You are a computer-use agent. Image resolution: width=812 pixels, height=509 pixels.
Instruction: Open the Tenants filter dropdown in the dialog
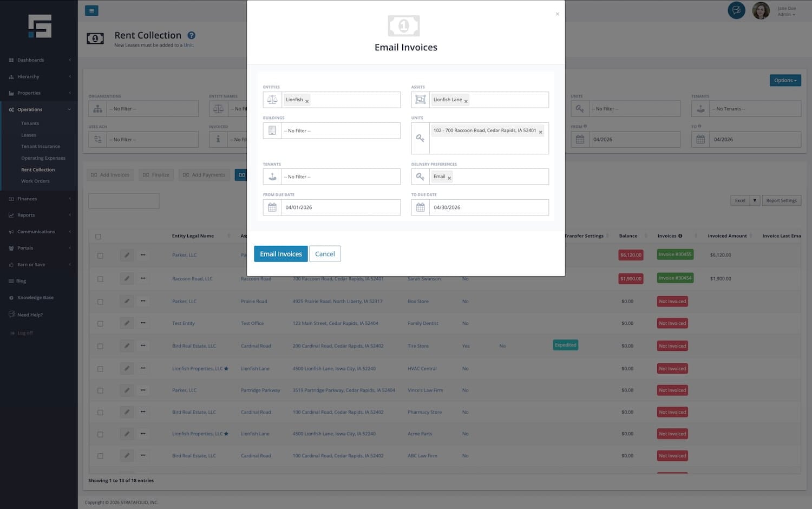coord(340,177)
